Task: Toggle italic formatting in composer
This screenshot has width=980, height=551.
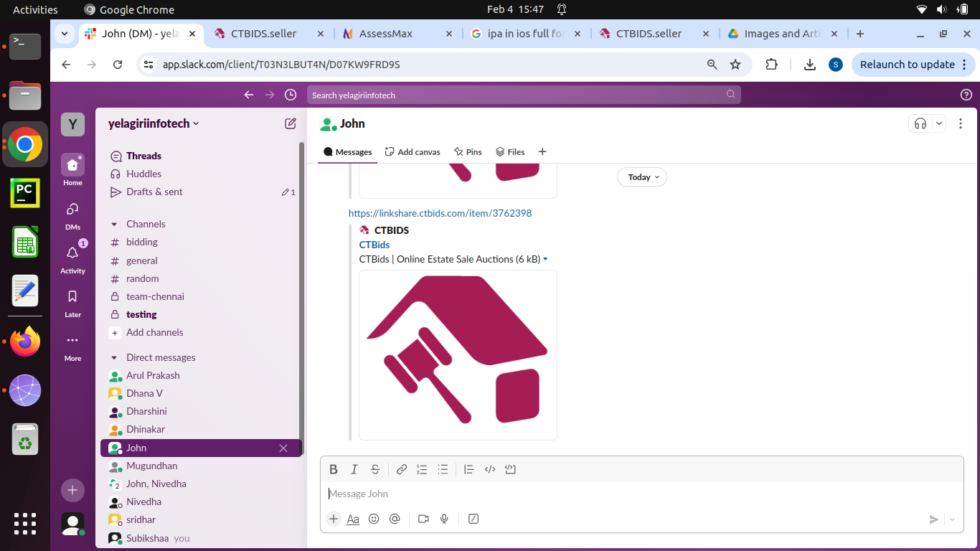Action: click(354, 469)
